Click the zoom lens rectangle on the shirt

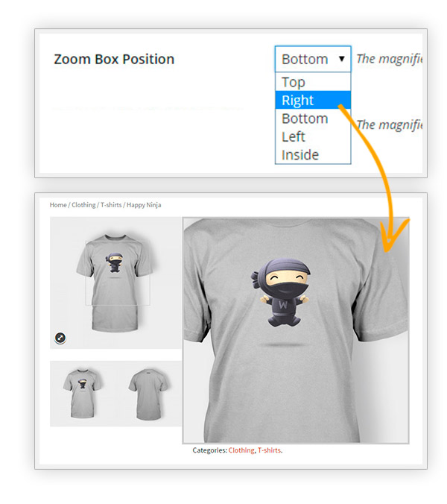click(118, 273)
